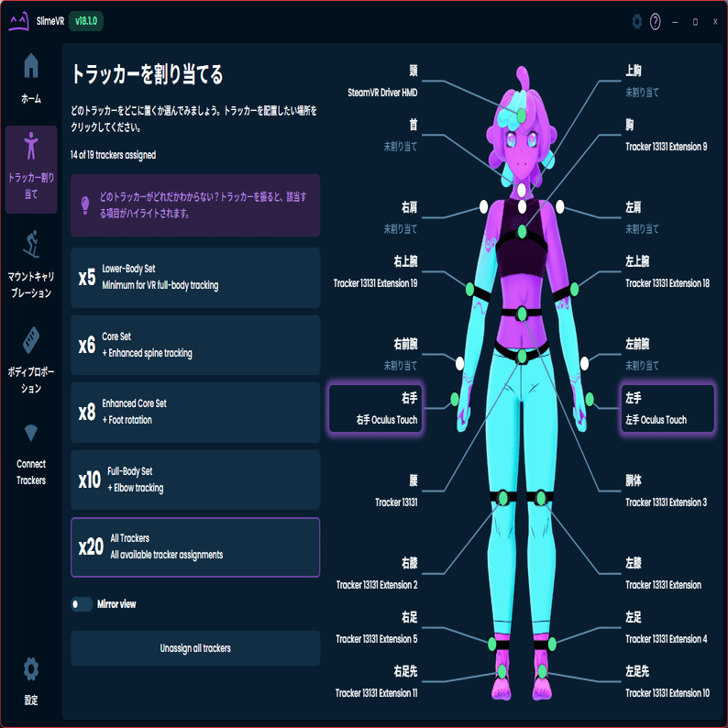Viewport: 728px width, 728px height.
Task: Open the 右手 Oculus Touch slot
Action: point(376,409)
